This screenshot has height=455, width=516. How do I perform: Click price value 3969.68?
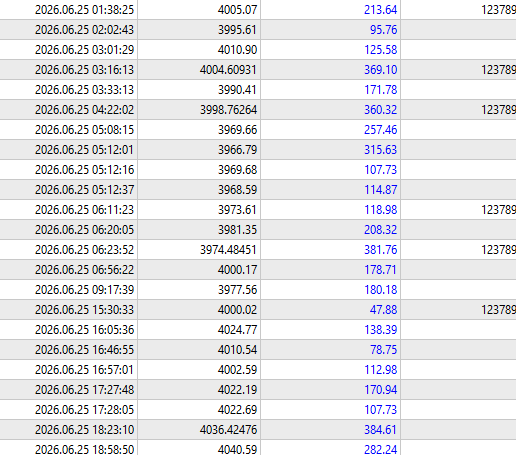[x=237, y=170]
